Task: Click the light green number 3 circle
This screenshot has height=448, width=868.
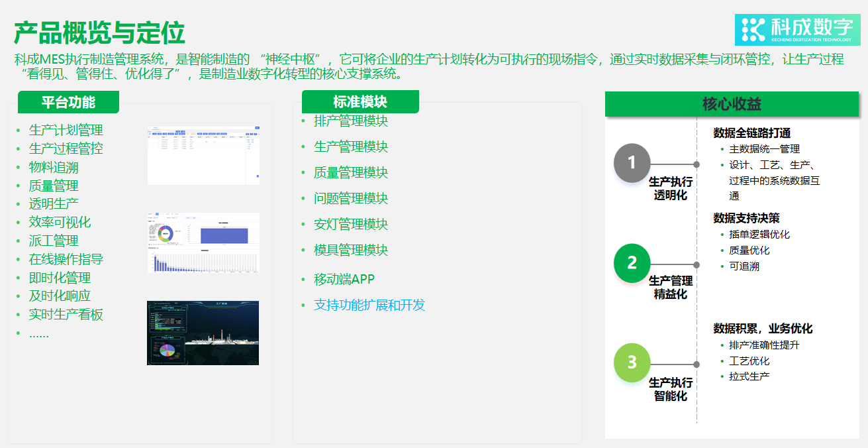Action: (632, 363)
